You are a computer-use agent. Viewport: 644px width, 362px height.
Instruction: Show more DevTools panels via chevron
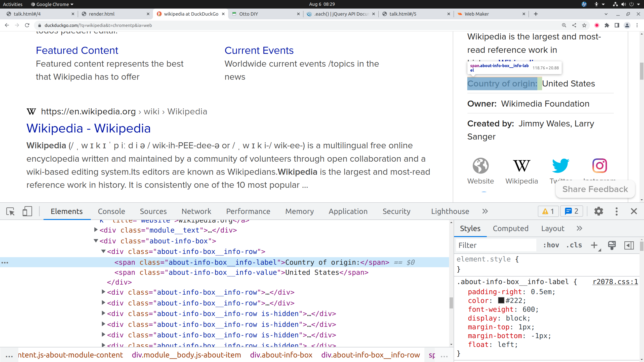(x=485, y=211)
